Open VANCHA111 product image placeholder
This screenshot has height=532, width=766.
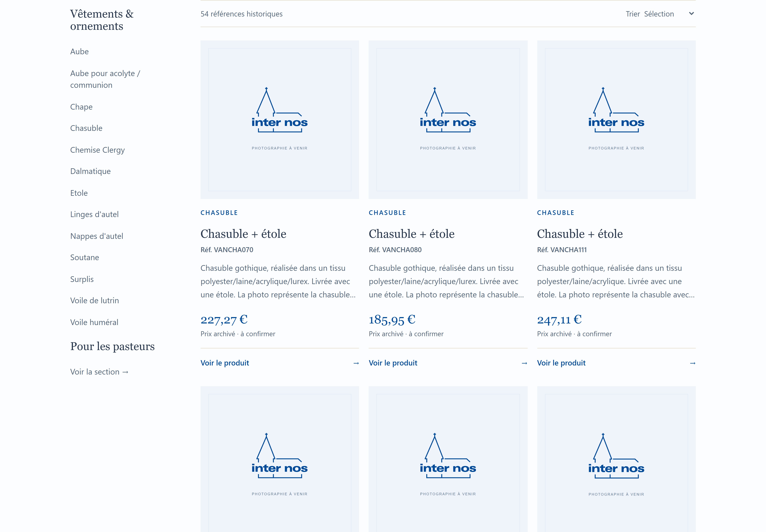tap(616, 120)
